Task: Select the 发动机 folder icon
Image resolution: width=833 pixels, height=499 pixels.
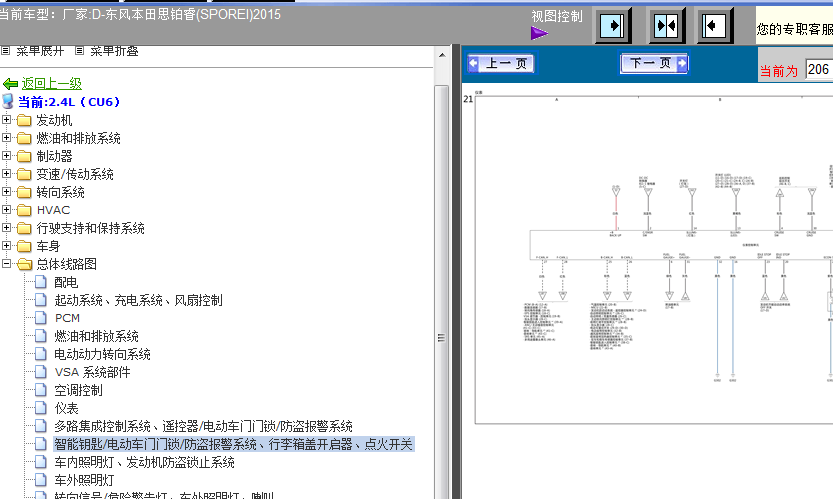Action: tap(24, 120)
